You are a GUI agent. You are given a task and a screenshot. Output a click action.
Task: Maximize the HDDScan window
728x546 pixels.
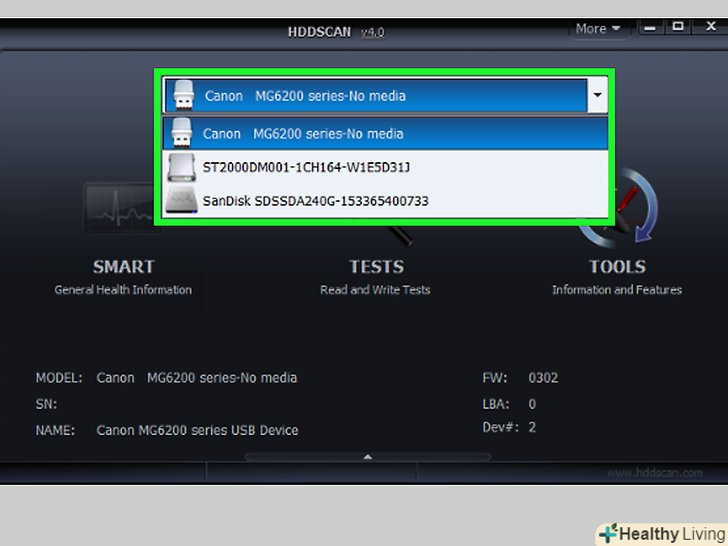(x=678, y=27)
